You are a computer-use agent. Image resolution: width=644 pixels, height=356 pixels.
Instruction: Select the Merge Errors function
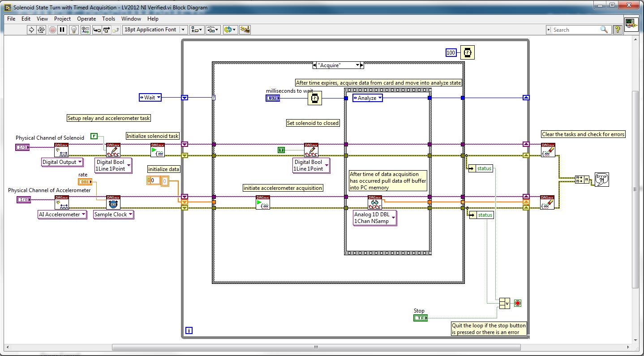[581, 180]
